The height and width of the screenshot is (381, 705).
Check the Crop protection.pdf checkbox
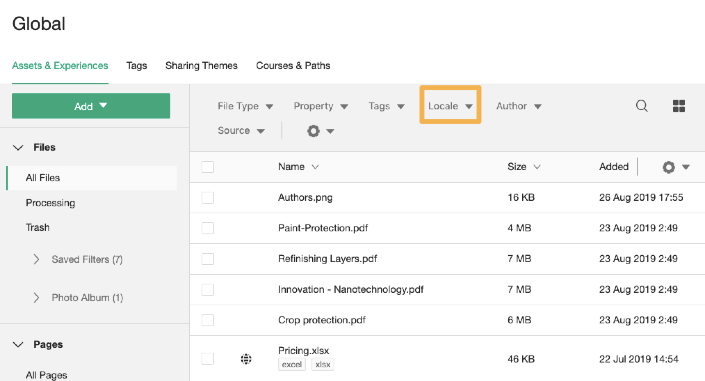click(207, 320)
